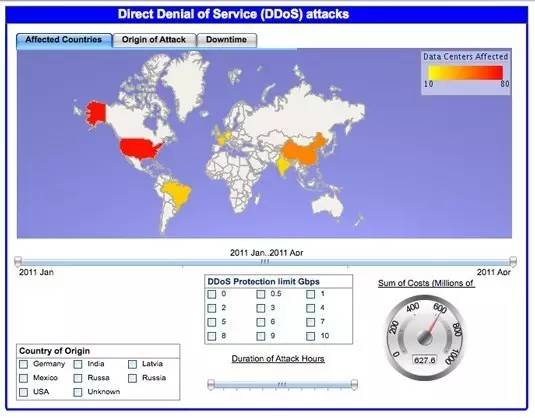Click the USA on the world map
535x418 pixels.
(138, 148)
